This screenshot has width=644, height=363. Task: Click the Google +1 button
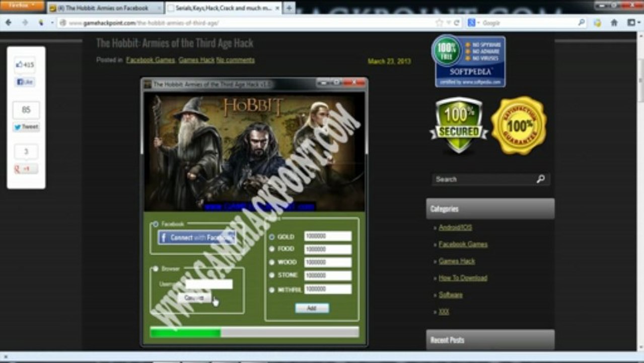coord(26,169)
